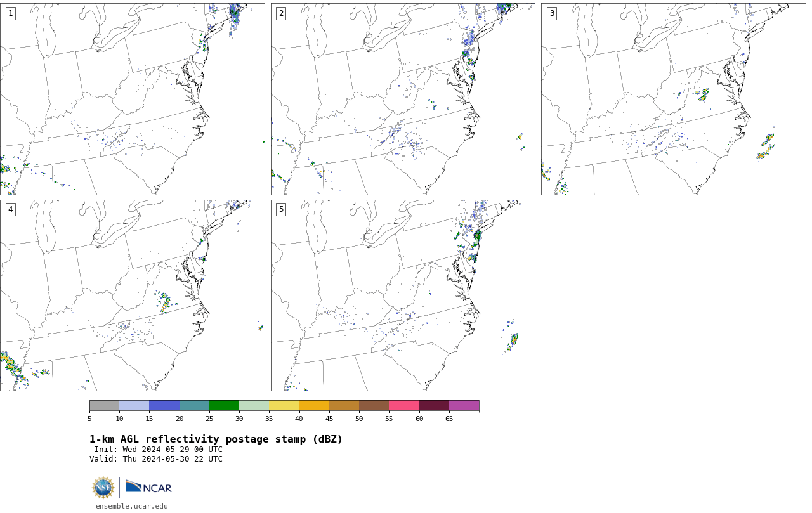Screen dimensions: 812x513
Task: Open ensemble member 4 reflectivity map
Action: 132,295
